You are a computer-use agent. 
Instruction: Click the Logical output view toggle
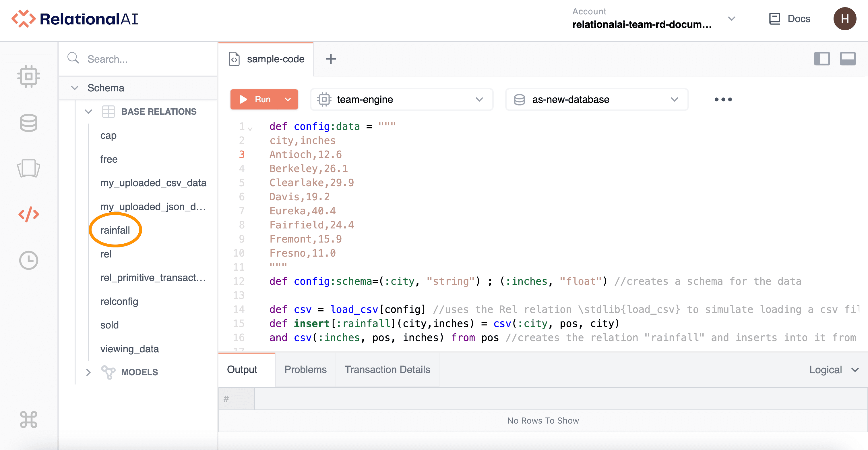pyautogui.click(x=831, y=370)
